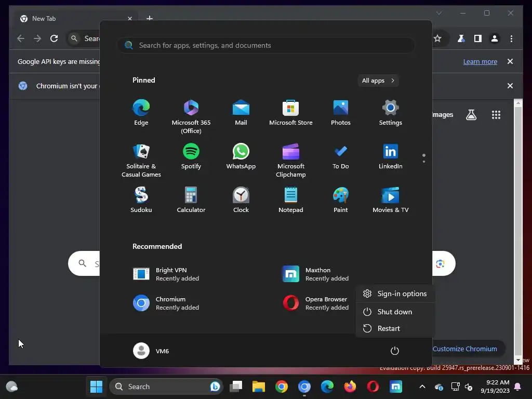The height and width of the screenshot is (399, 532).
Task: Launch the Photos app
Action: [341, 113]
